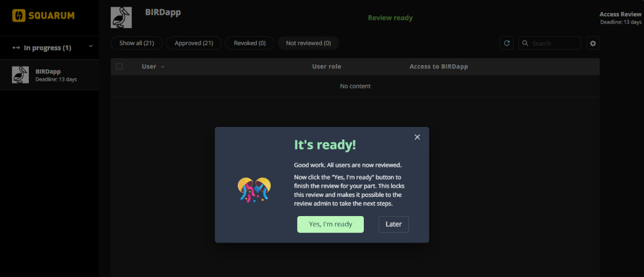The image size is (644, 277).
Task: Click the magnifier icon in search box
Action: click(525, 43)
